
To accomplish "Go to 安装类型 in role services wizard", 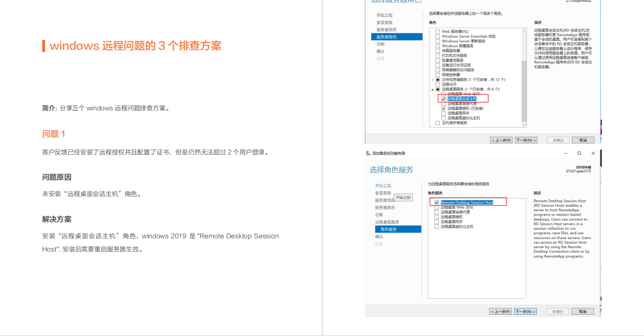I will (383, 193).
